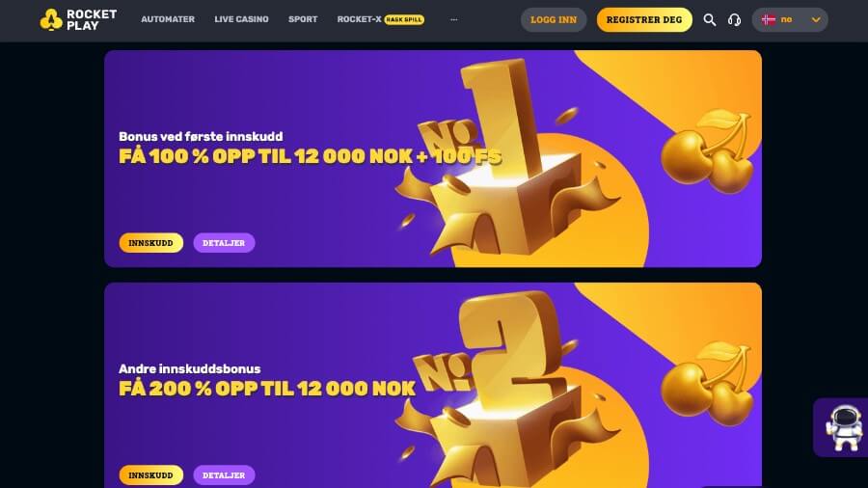Viewport: 868px width, 488px height.
Task: Click the LOGG INN button
Action: (x=554, y=20)
